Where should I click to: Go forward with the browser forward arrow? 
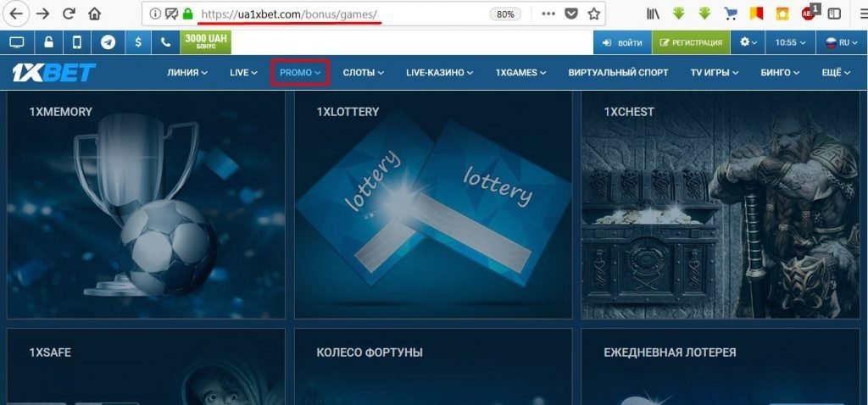[x=42, y=14]
